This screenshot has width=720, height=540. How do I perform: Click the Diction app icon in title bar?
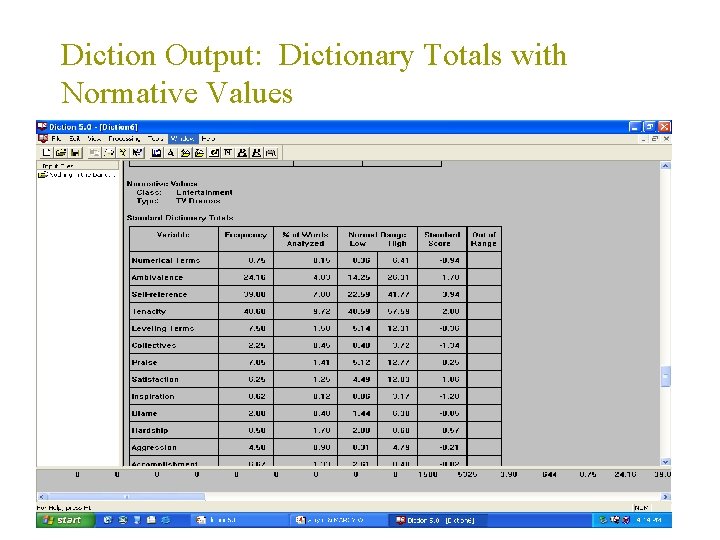pyautogui.click(x=42, y=127)
